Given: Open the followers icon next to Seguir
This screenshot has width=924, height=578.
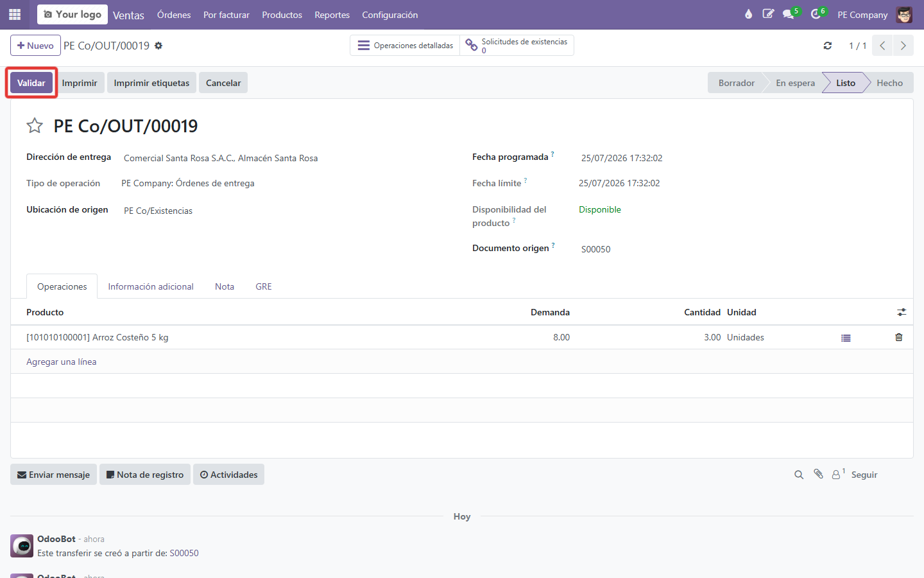Looking at the screenshot, I should click(x=838, y=474).
